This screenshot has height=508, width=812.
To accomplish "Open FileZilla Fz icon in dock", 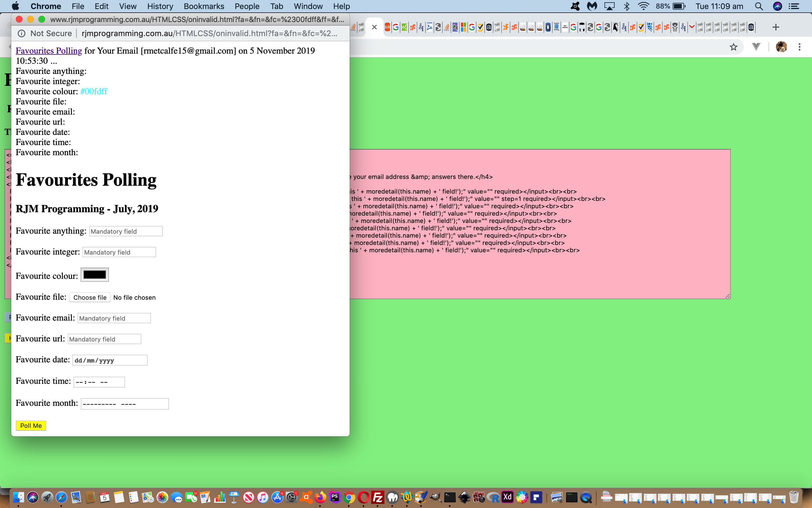I will coord(378,497).
